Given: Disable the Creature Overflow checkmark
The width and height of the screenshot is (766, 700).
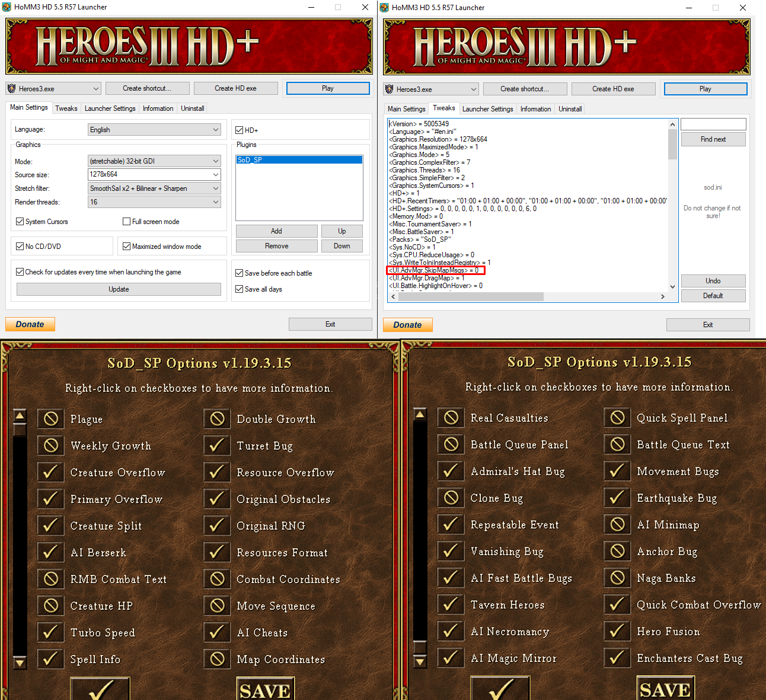Looking at the screenshot, I should [51, 472].
